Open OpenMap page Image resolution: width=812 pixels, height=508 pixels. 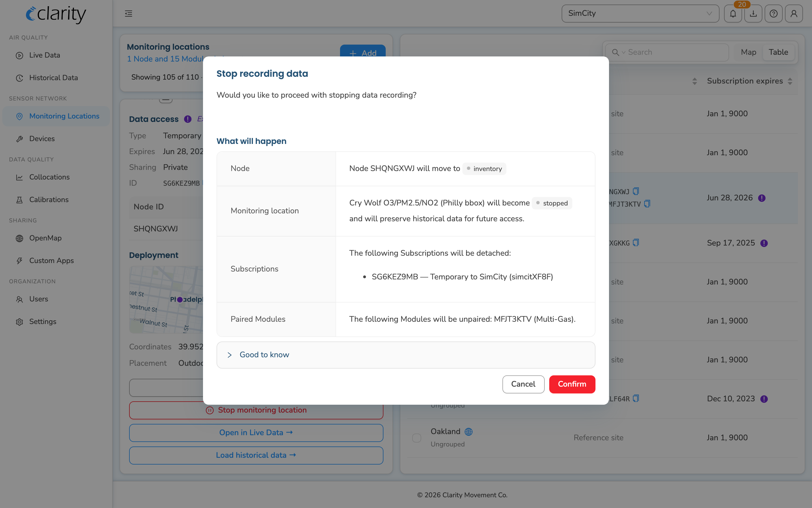tap(56, 238)
